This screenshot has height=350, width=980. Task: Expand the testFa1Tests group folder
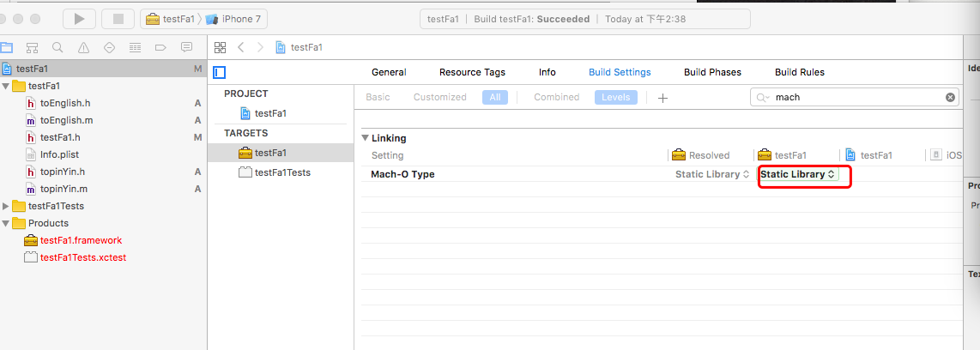click(6, 206)
